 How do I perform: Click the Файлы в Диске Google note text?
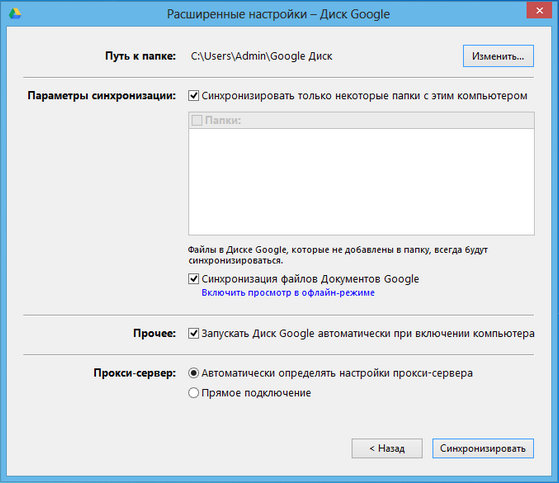pyautogui.click(x=338, y=255)
